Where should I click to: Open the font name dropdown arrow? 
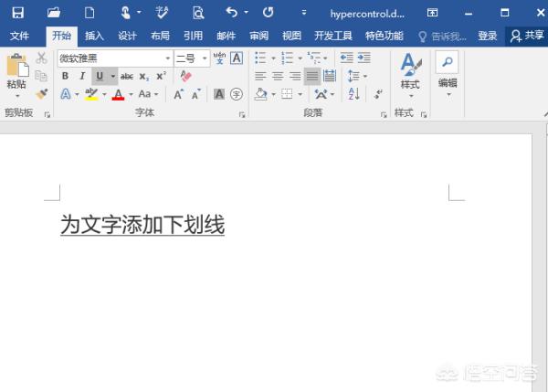(168, 58)
